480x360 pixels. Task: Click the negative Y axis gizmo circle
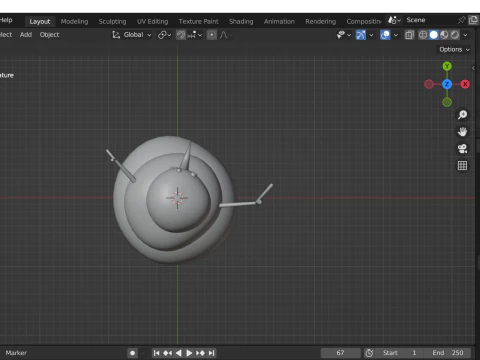447,102
